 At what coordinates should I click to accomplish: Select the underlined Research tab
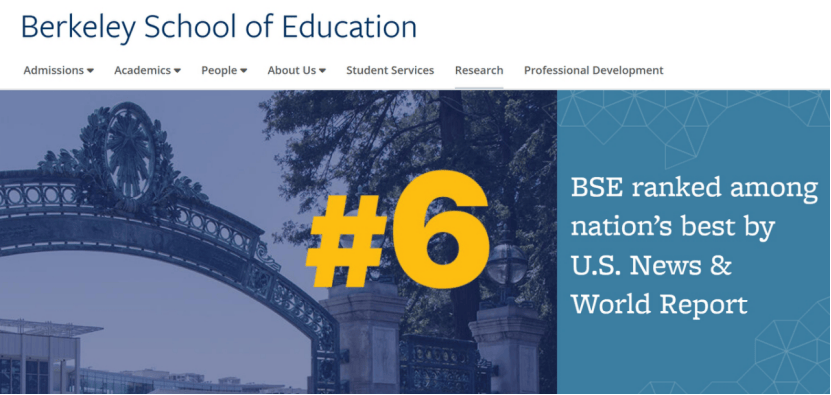pos(479,71)
